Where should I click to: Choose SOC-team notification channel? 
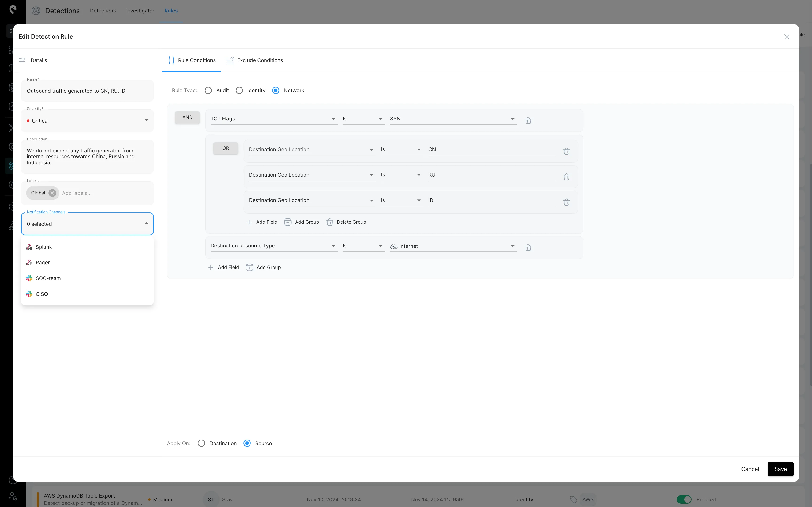point(87,278)
